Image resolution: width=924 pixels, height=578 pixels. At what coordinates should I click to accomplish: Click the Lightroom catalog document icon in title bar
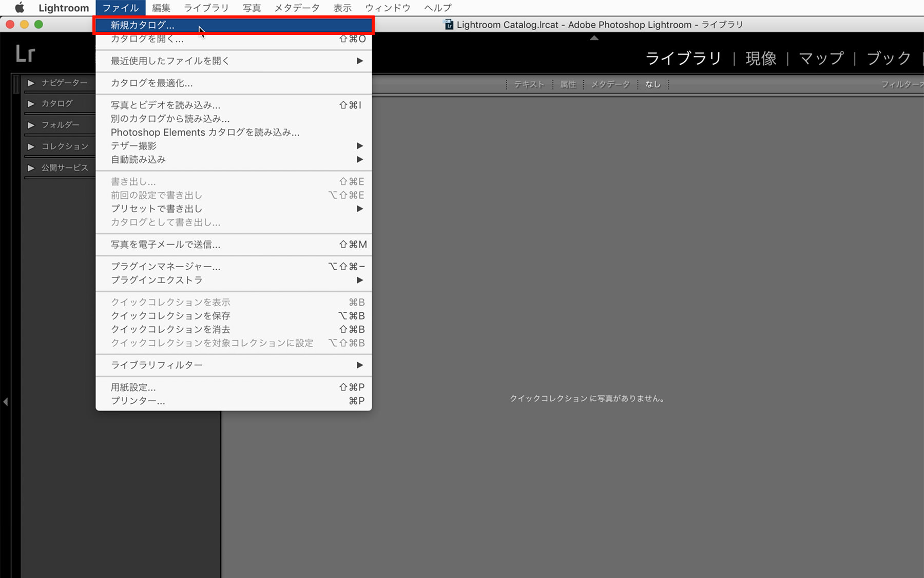coord(449,25)
